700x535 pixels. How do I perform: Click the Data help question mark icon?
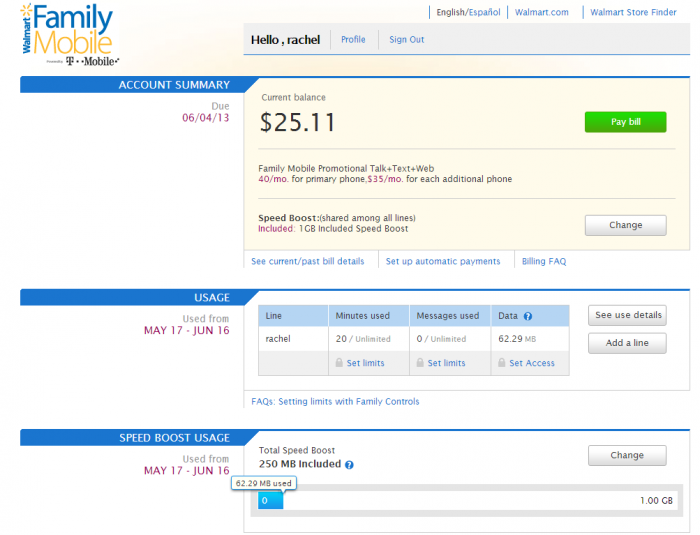(528, 316)
